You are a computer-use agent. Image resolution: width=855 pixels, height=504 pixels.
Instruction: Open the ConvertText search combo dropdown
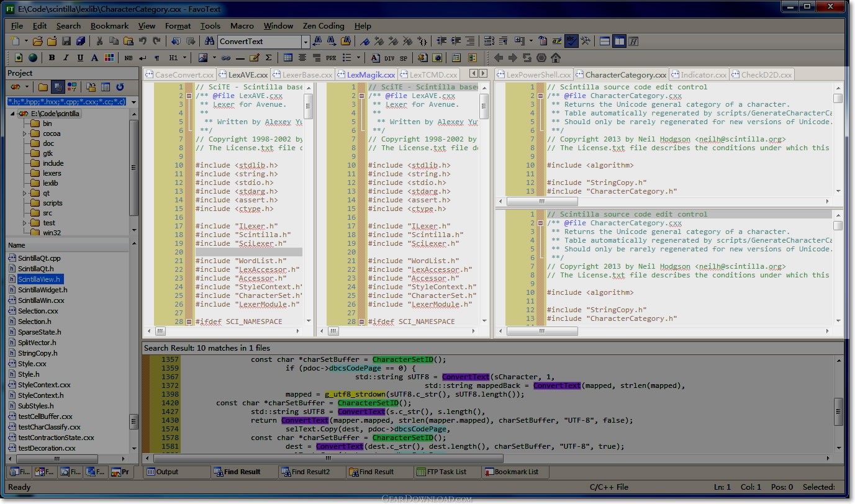click(305, 42)
